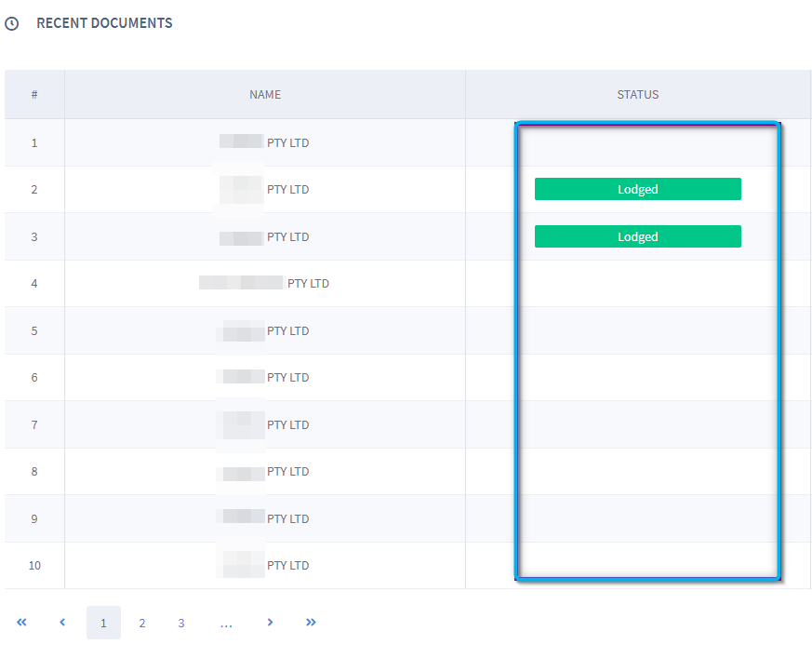Open the document name in row 8

(x=265, y=471)
